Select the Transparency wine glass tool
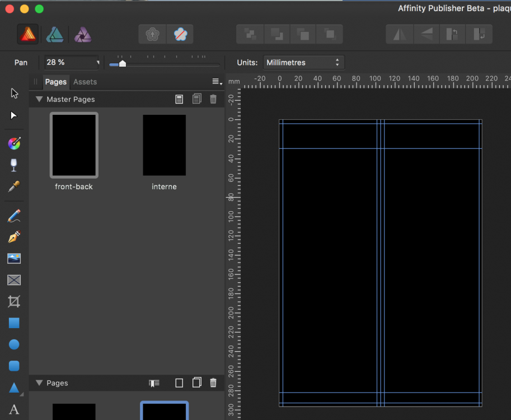Viewport: 511px width, 420px height. [x=14, y=165]
